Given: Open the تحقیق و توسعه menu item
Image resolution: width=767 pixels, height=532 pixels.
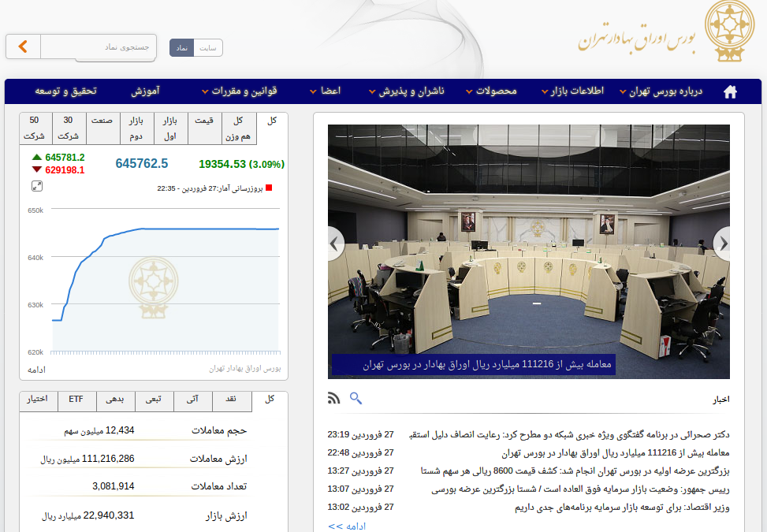Looking at the screenshot, I should [x=65, y=91].
